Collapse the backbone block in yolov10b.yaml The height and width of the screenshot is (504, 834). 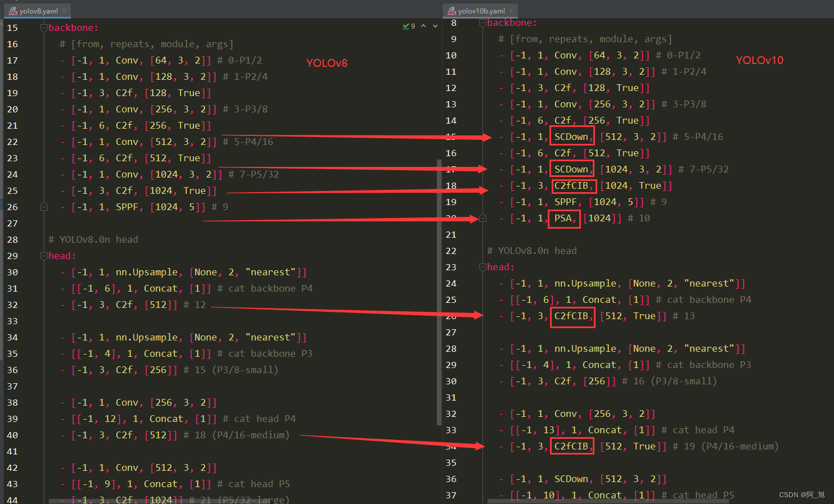(x=483, y=23)
